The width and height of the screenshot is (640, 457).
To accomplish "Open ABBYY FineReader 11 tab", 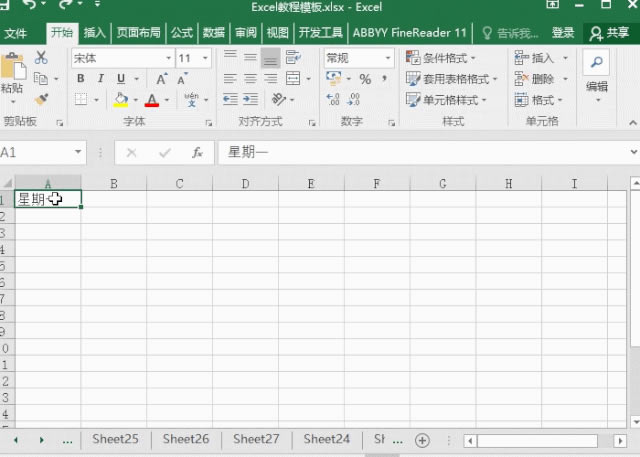I will pyautogui.click(x=409, y=33).
